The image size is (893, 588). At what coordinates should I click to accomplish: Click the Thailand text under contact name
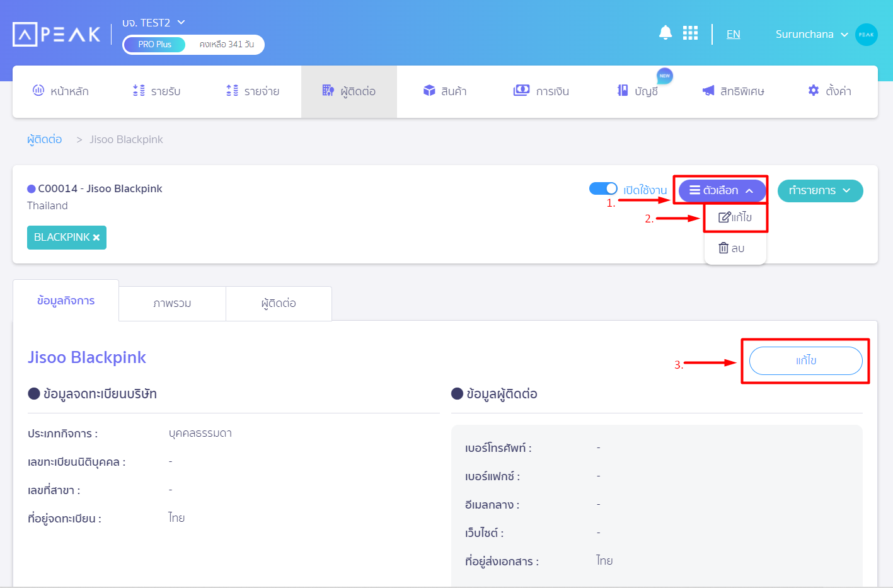point(47,205)
